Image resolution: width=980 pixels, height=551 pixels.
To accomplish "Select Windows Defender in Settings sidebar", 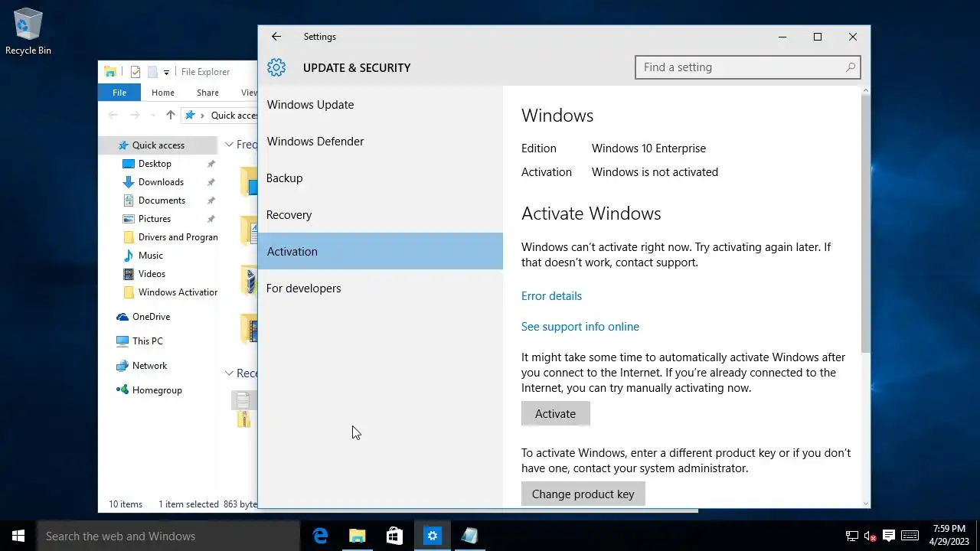I will [381, 142].
